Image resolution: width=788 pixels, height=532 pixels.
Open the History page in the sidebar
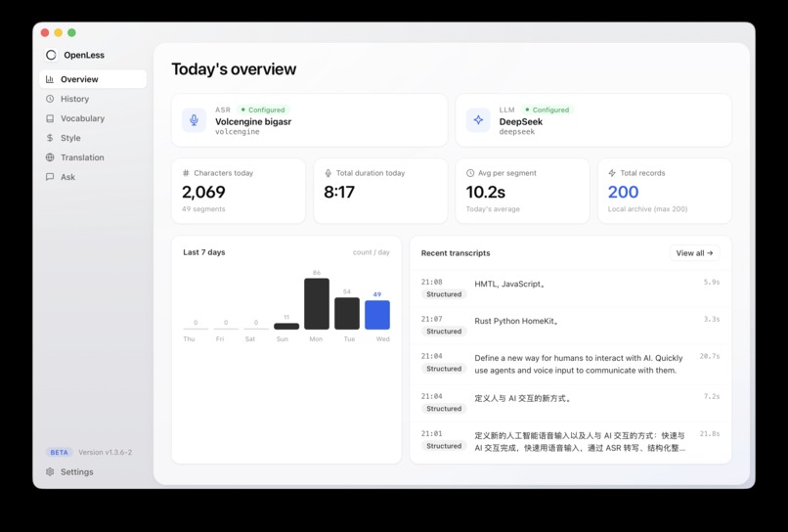(93, 99)
